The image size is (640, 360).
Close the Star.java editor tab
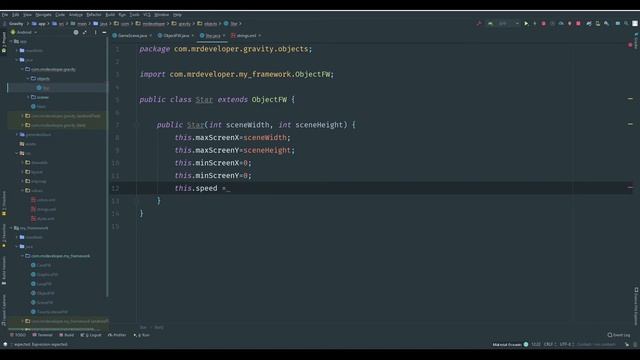(224, 36)
